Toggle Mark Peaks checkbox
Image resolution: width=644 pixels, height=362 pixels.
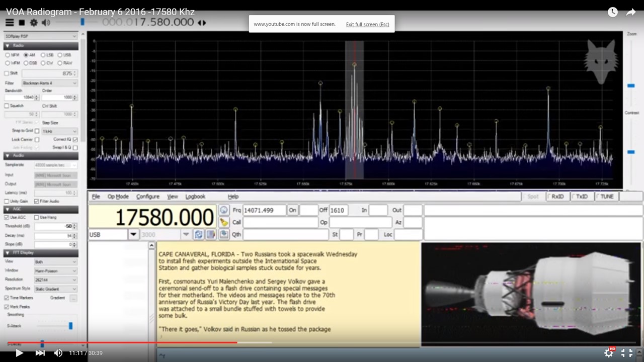point(7,306)
